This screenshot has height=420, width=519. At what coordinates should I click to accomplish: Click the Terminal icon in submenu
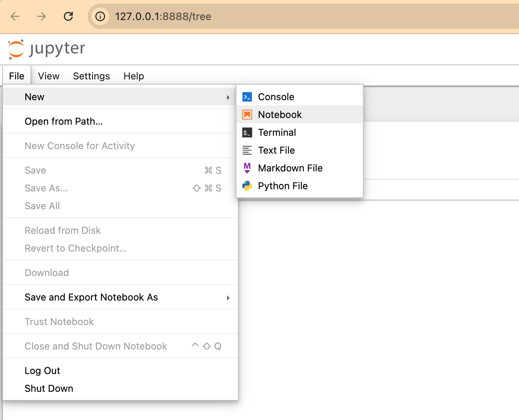pyautogui.click(x=247, y=132)
